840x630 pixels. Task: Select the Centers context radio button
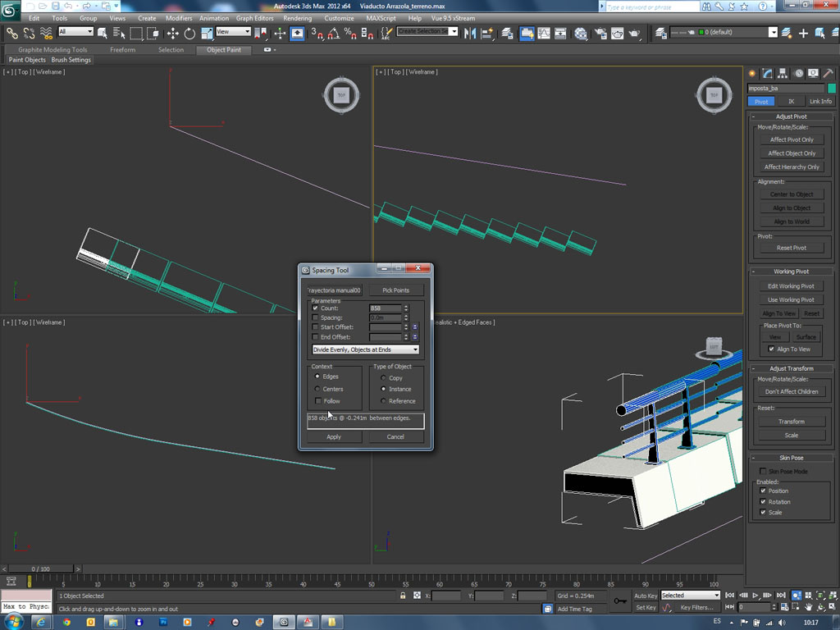coord(317,389)
